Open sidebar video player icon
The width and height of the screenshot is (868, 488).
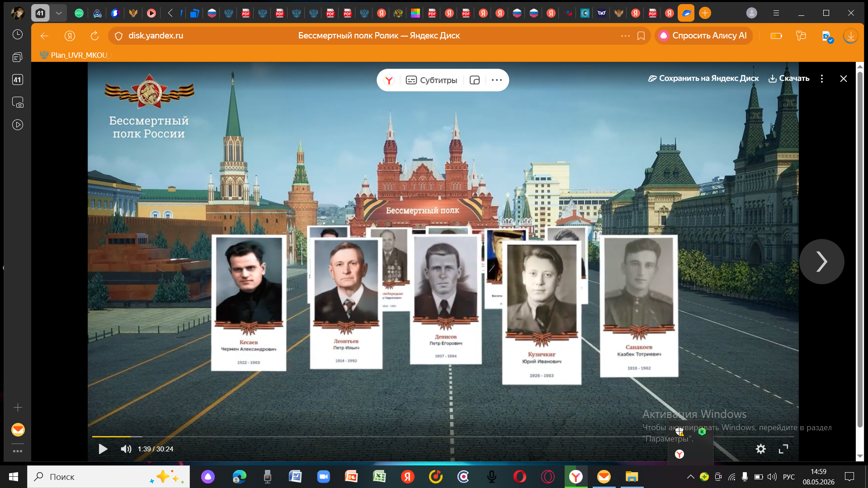[x=18, y=125]
